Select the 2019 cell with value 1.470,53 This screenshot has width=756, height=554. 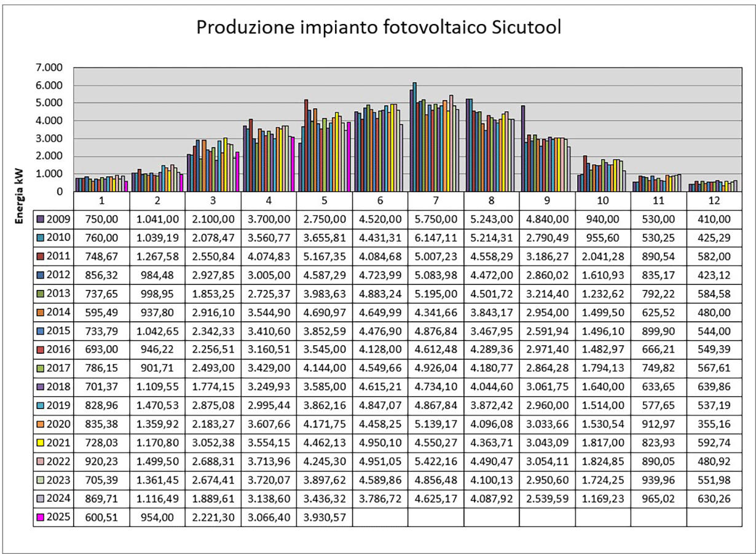[157, 405]
